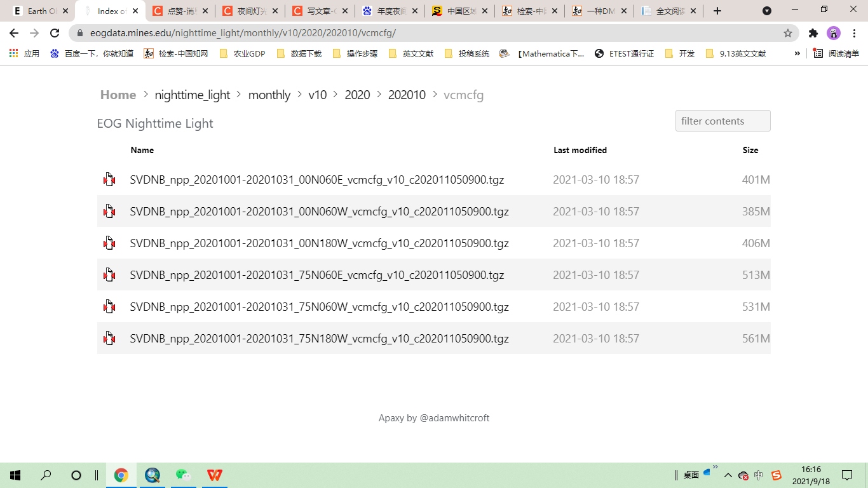Open nighttime_light breadcrumb

click(193, 95)
